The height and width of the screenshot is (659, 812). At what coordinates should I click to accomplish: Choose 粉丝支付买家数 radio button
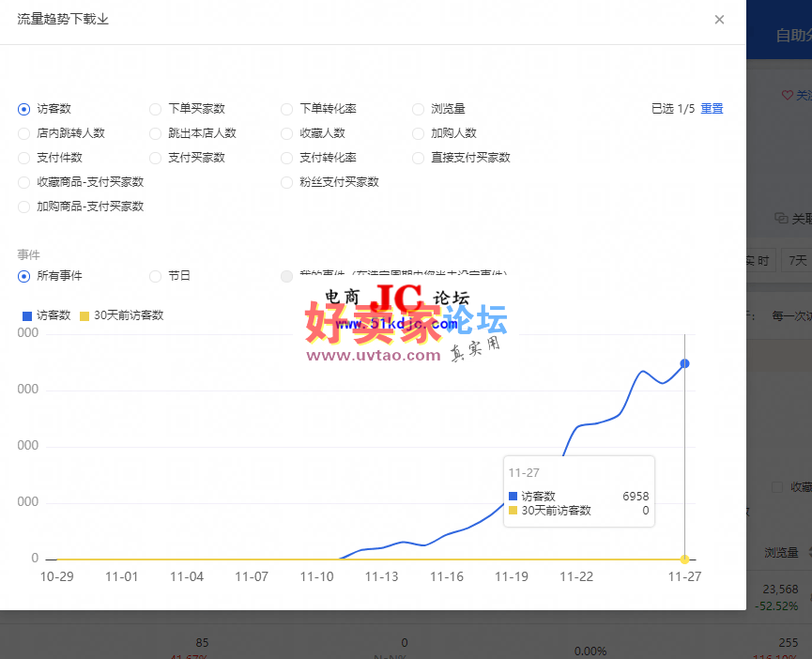[x=287, y=182]
